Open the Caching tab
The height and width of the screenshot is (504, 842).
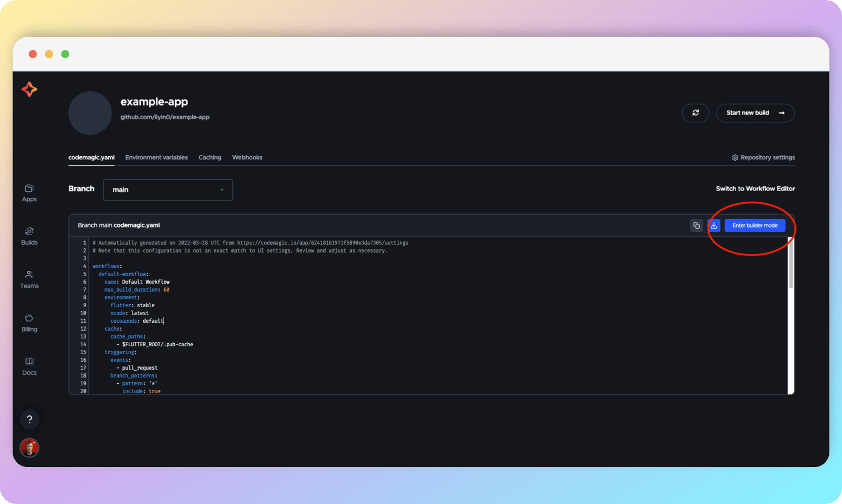tap(209, 157)
